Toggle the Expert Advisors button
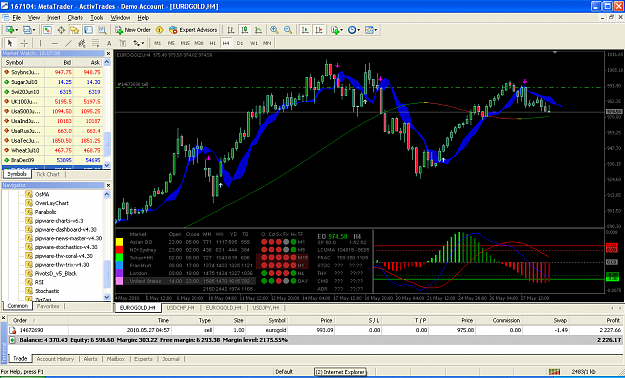The width and height of the screenshot is (625, 378). pos(193,30)
